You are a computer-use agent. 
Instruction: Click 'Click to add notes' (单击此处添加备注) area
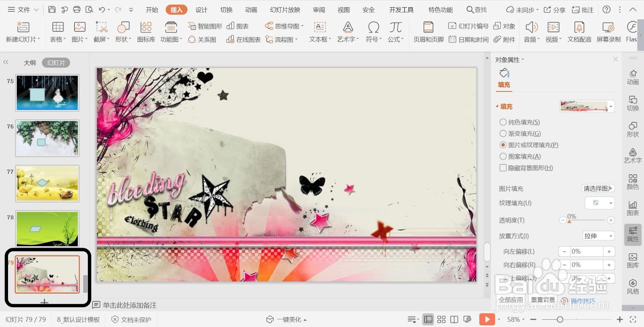pyautogui.click(x=130, y=305)
